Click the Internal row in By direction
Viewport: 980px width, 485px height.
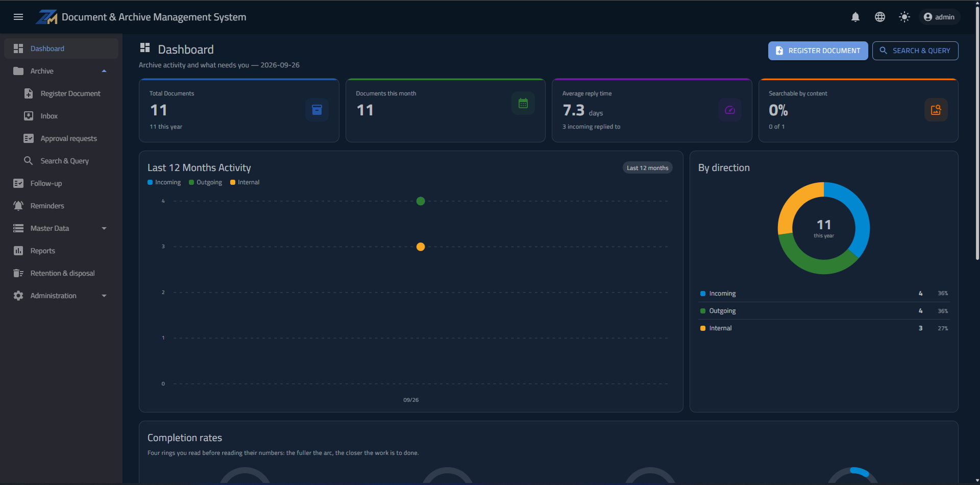(824, 328)
